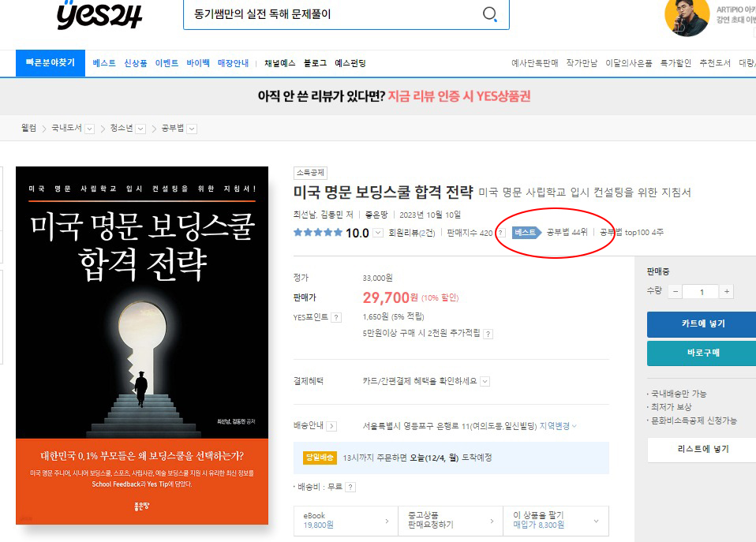
Task: Expand the 청소년 breadcrumb dropdown
Action: [x=140, y=129]
